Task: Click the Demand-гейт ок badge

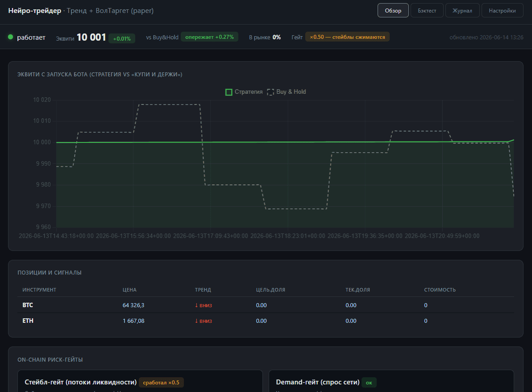Action: click(369, 383)
